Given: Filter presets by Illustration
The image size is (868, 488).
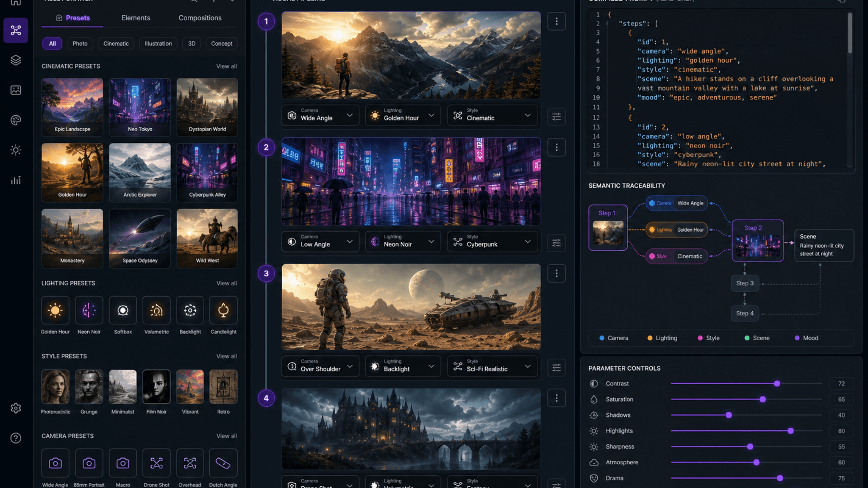Looking at the screenshot, I should [x=158, y=44].
